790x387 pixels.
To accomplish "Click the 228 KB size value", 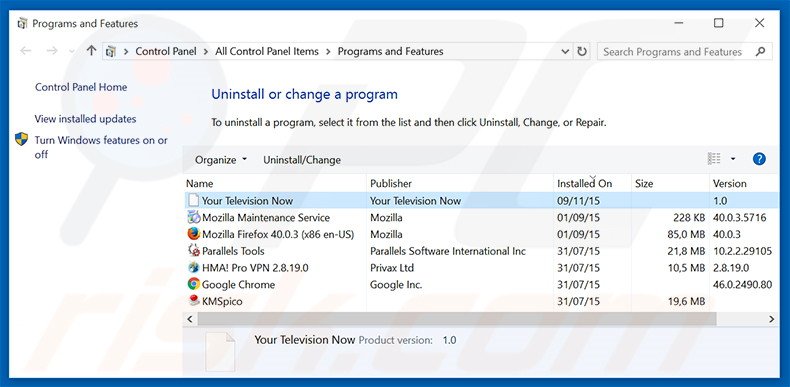I will 689,218.
